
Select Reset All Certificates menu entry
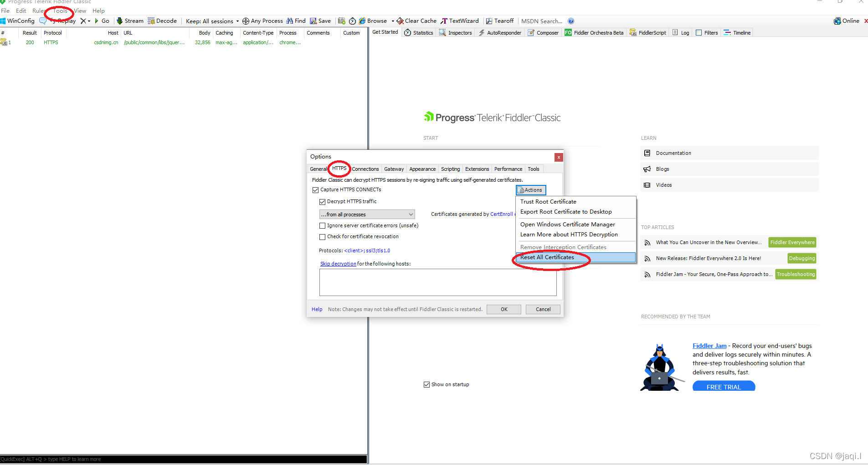coord(575,257)
